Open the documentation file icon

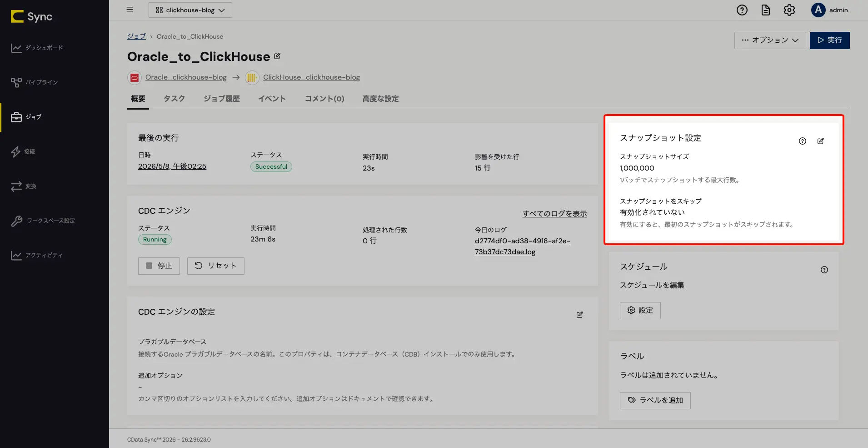tap(765, 10)
